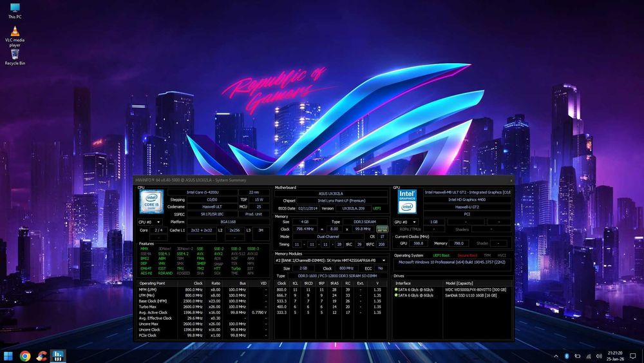Image resolution: width=644 pixels, height=363 pixels.
Task: Select the Avg. Effective Clock row
Action: click(204, 319)
